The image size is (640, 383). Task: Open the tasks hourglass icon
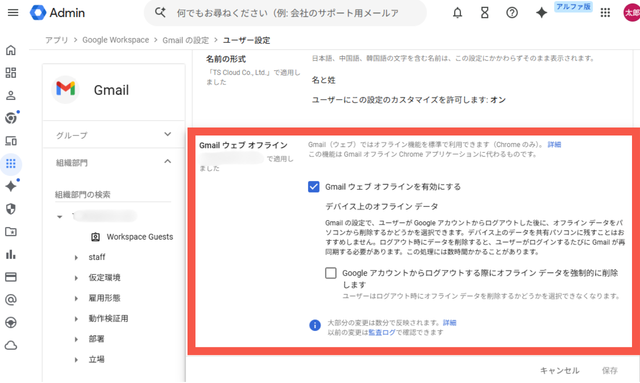pyautogui.click(x=484, y=13)
